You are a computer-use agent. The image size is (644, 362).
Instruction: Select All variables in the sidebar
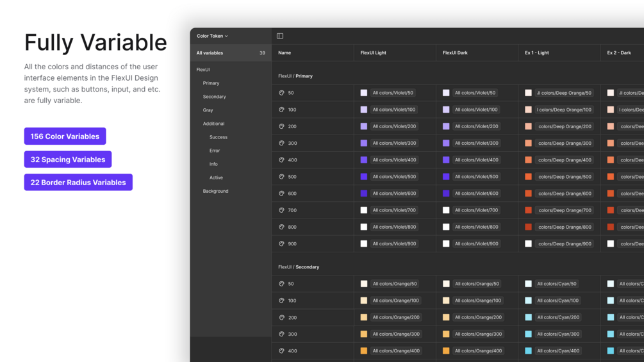[210, 53]
